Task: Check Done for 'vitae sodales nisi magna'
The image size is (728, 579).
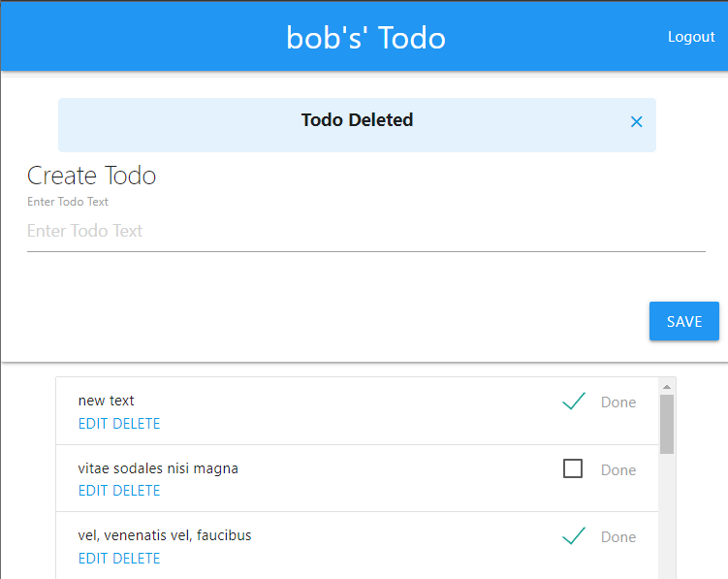Action: (573, 469)
